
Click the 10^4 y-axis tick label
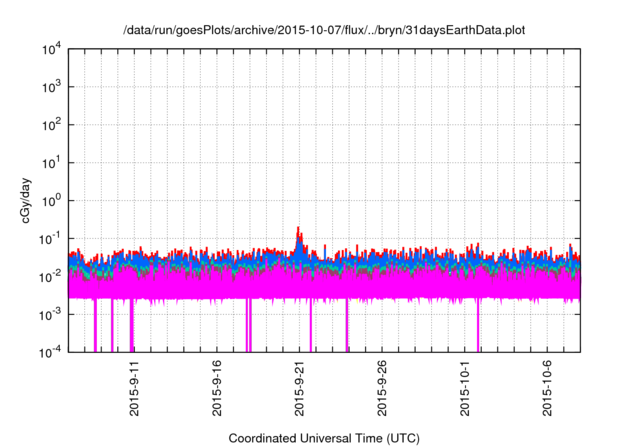(x=51, y=50)
